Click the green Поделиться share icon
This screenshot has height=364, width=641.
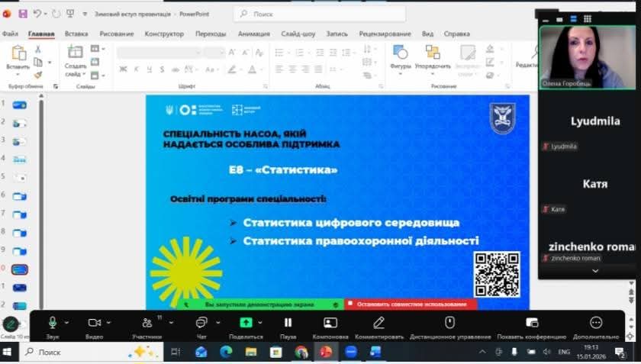(246, 323)
